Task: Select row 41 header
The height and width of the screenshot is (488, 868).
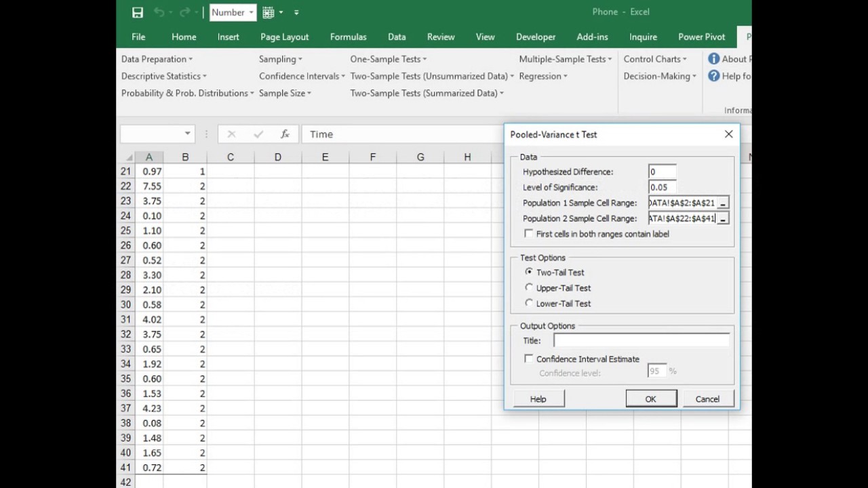Action: coord(125,468)
